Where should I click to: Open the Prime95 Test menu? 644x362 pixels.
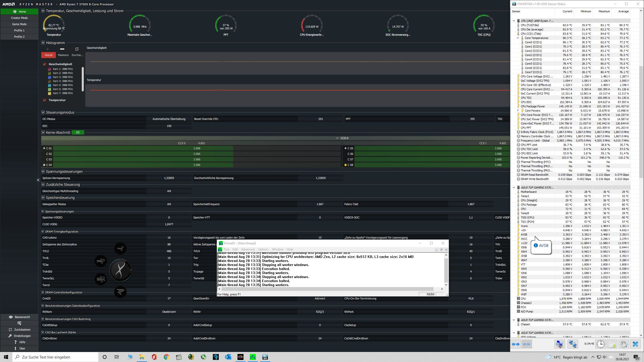click(x=226, y=249)
